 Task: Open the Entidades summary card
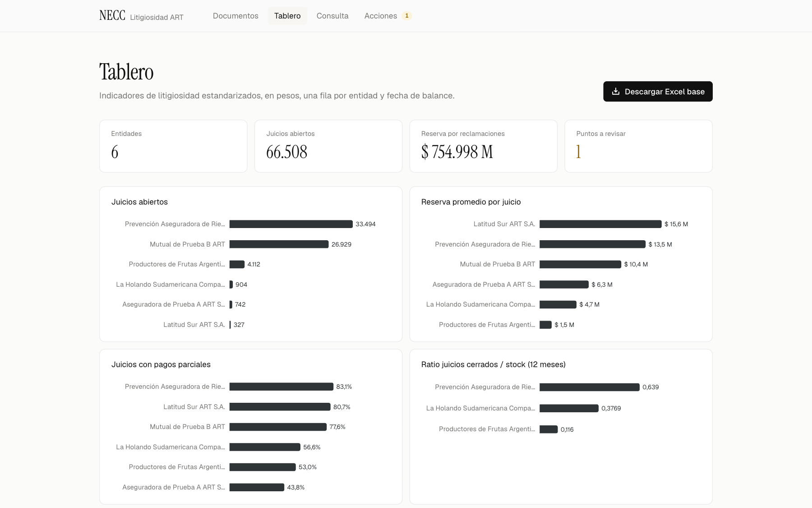click(x=173, y=146)
